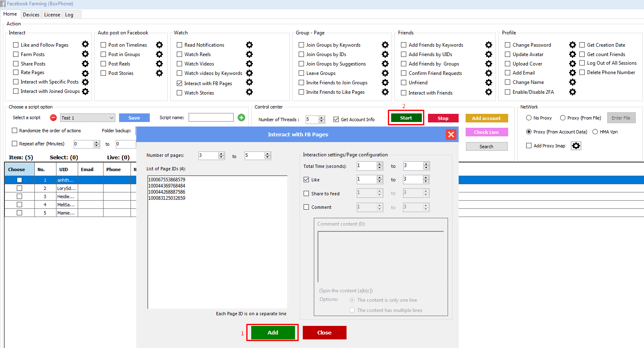
Task: Open settings gear for Watch videos by Keywords
Action: tap(249, 73)
